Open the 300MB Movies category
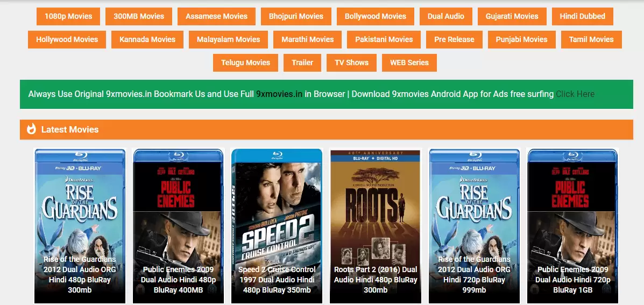This screenshot has width=644, height=305. pos(139,17)
